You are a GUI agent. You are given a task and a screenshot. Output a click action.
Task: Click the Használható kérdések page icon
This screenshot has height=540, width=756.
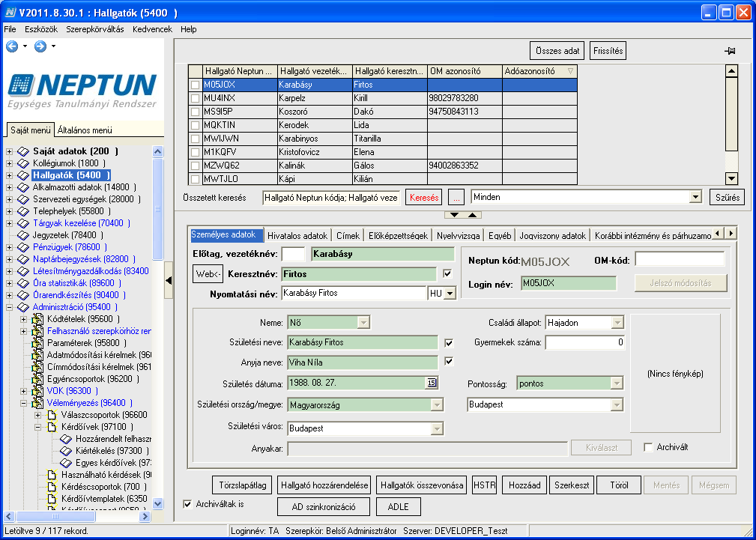52,475
